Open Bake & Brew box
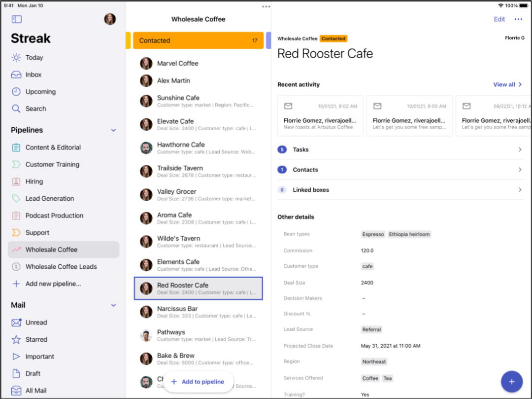 pyautogui.click(x=198, y=359)
